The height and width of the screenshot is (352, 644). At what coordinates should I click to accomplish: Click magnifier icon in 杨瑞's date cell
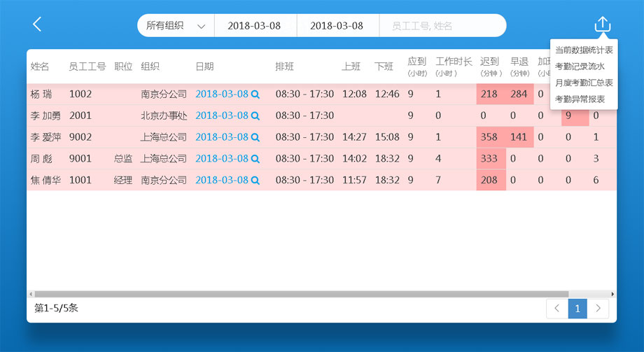coord(255,94)
